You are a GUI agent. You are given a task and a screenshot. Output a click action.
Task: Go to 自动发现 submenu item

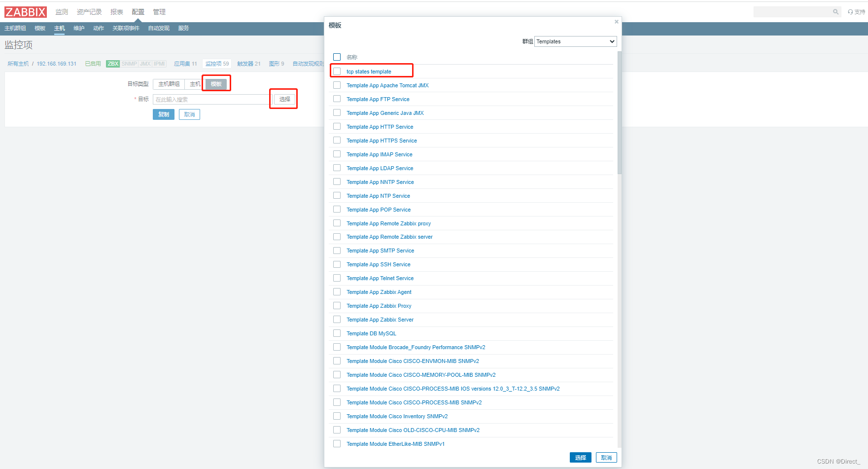[x=159, y=28]
